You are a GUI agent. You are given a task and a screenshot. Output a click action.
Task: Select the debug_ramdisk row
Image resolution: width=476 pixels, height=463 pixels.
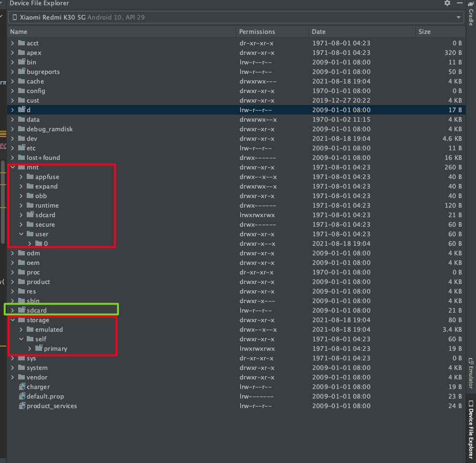coord(236,129)
